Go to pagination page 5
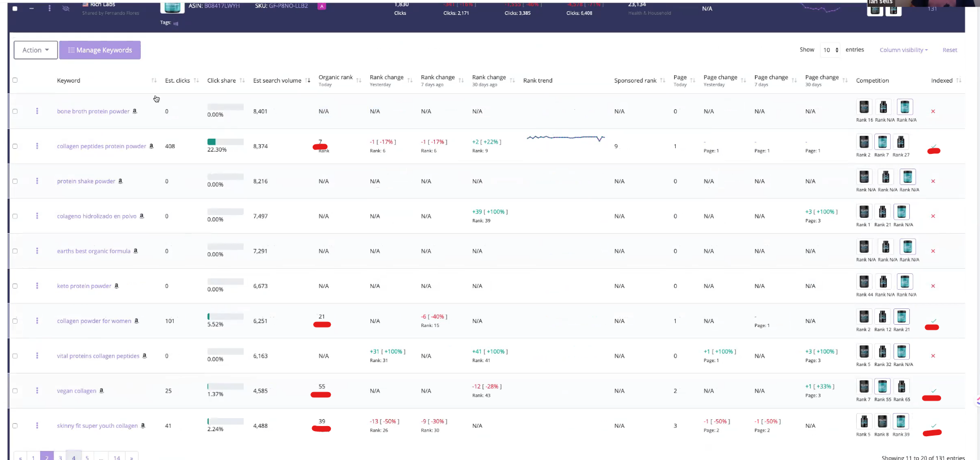Viewport: 980px width, 460px height. (x=87, y=457)
